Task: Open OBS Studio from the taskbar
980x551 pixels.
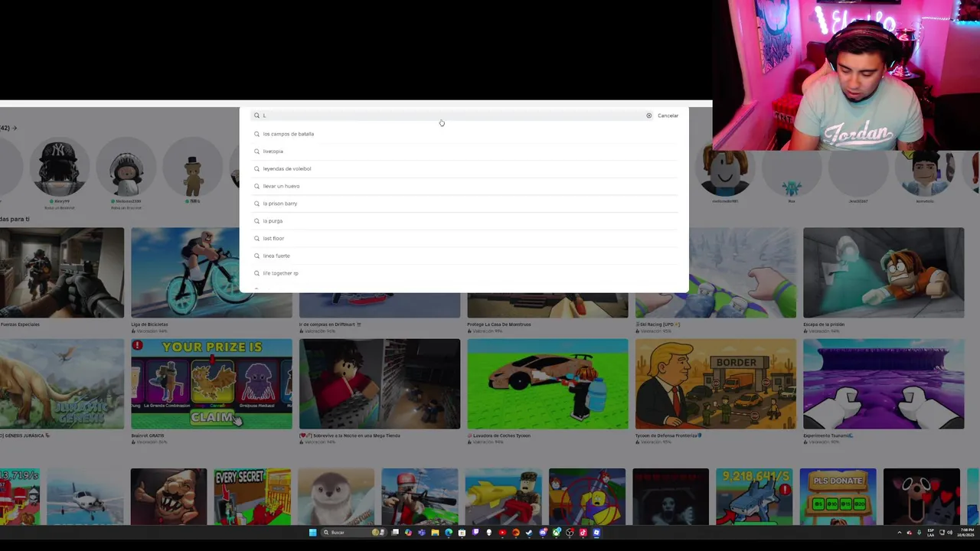Action: [x=570, y=533]
